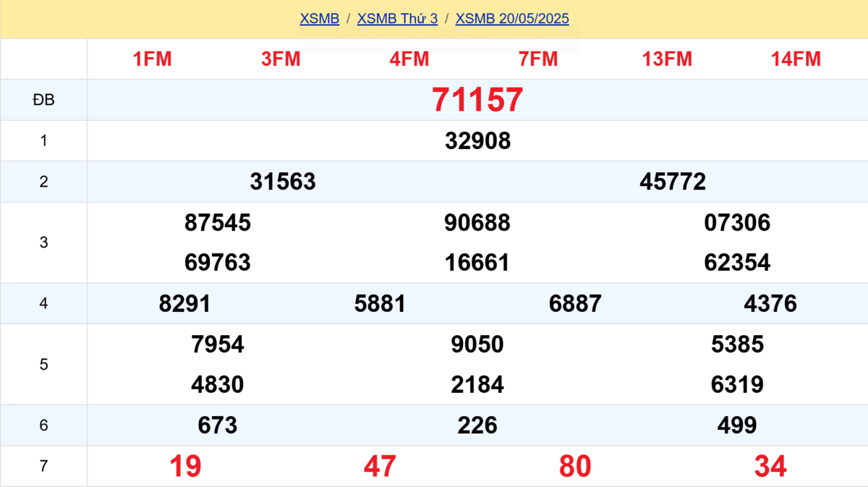Image resolution: width=868 pixels, height=487 pixels.
Task: Open the XSMB breadcrumb link
Action: click(320, 19)
